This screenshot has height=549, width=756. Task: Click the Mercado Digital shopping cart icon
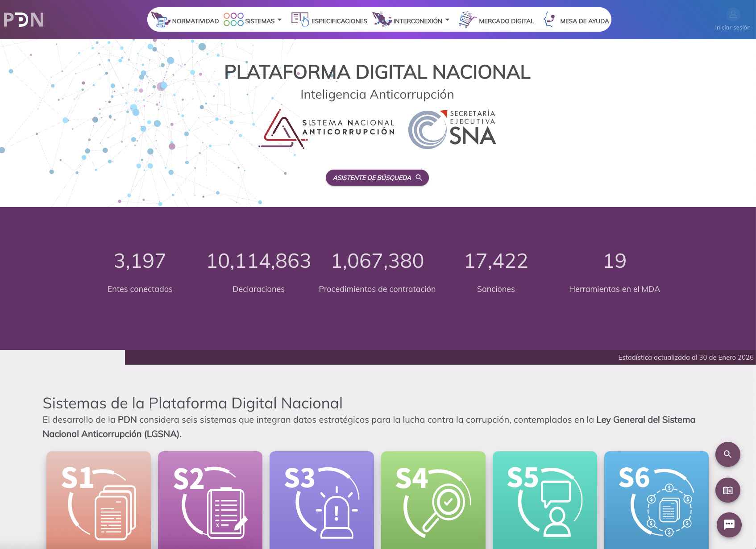[467, 20]
